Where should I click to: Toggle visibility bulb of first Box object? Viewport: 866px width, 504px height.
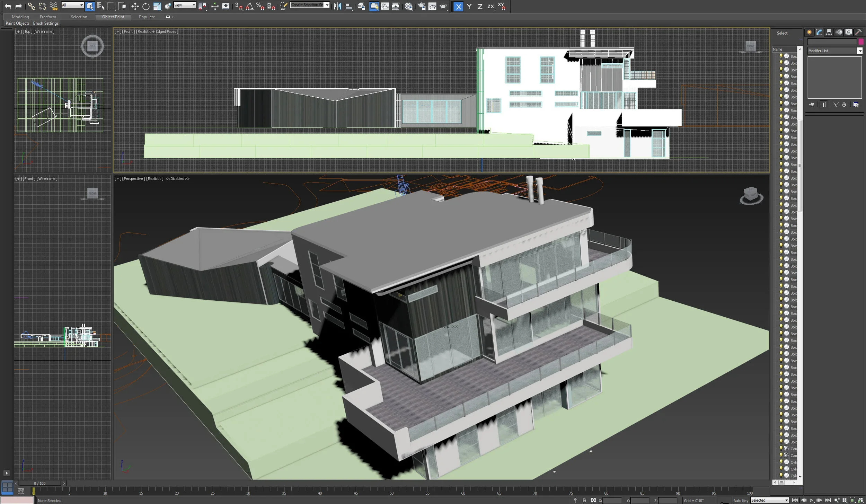pos(781,56)
